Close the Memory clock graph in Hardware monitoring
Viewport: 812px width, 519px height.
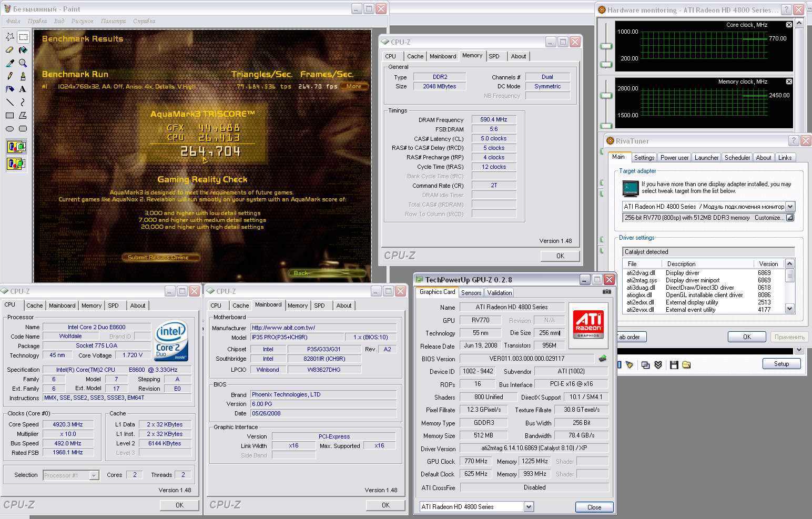[x=789, y=82]
